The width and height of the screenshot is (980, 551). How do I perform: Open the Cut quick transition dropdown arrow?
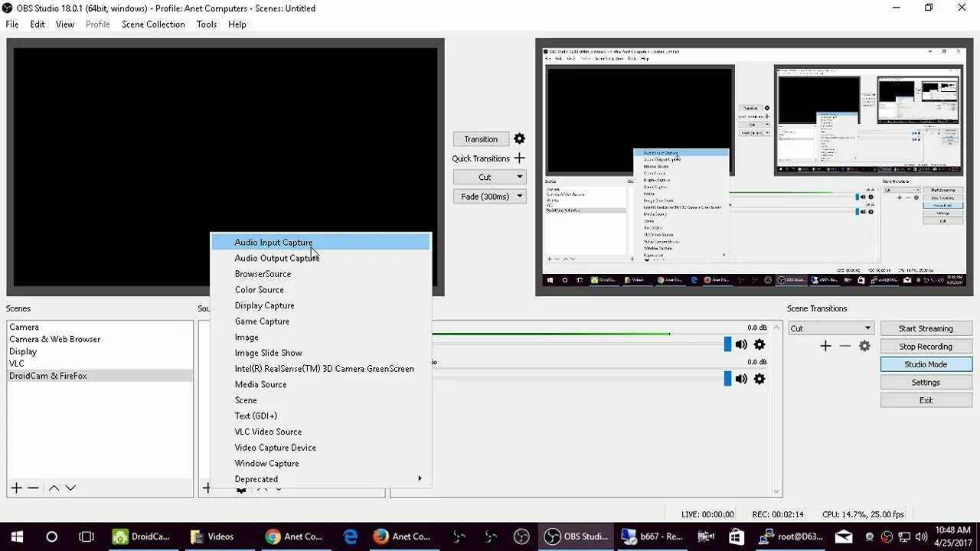coord(520,177)
